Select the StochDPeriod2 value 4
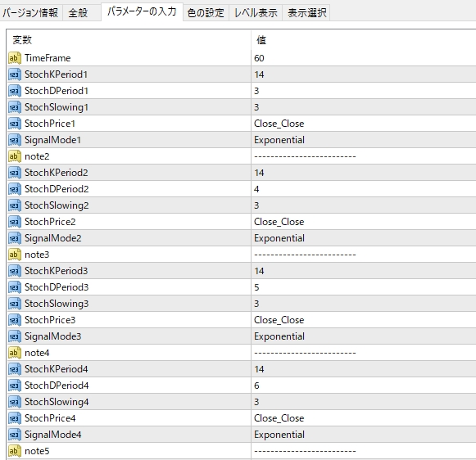Viewport: 476px width, 460px height. tap(256, 189)
